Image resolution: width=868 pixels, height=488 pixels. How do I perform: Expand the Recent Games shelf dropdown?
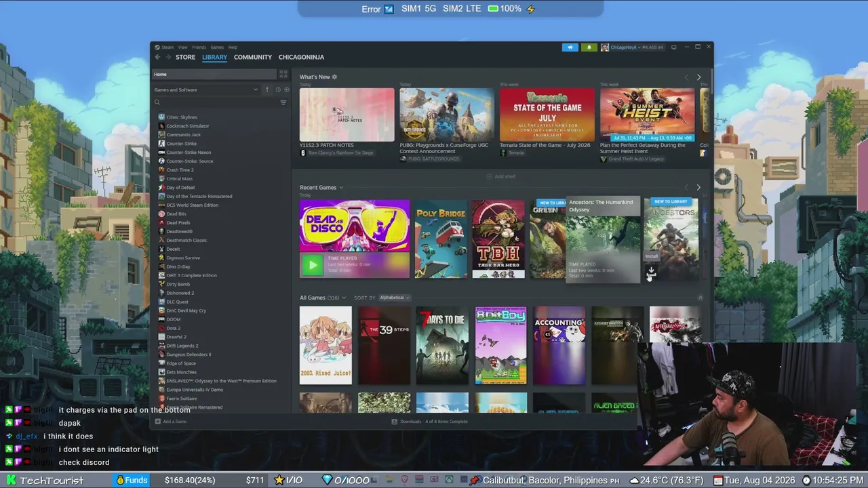(x=341, y=188)
